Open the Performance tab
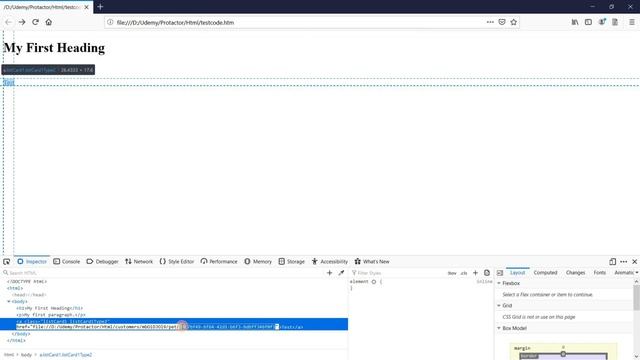 tap(219, 262)
